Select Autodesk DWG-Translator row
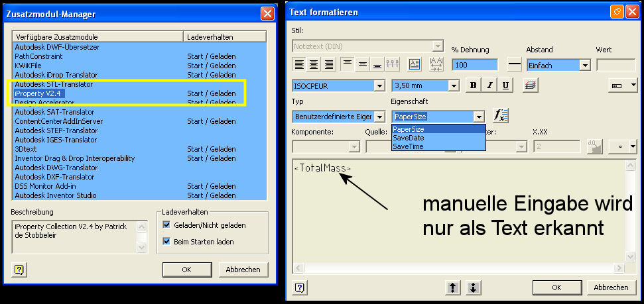644x304 pixels. (140, 168)
